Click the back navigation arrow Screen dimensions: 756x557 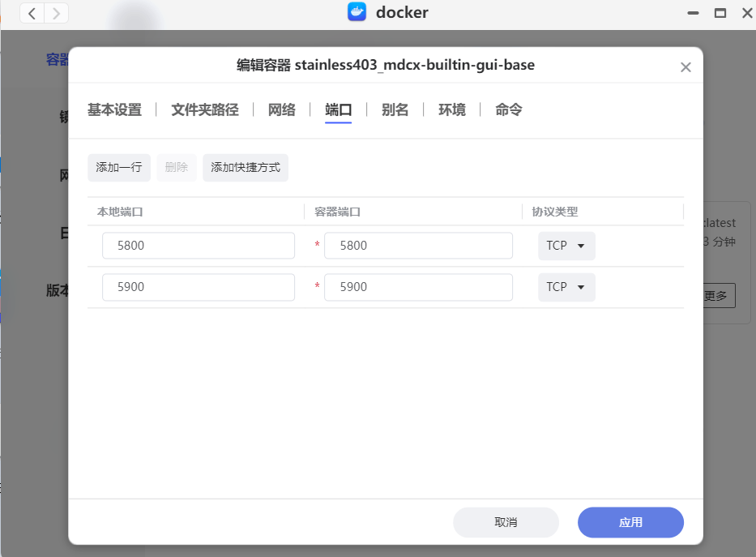tap(32, 13)
